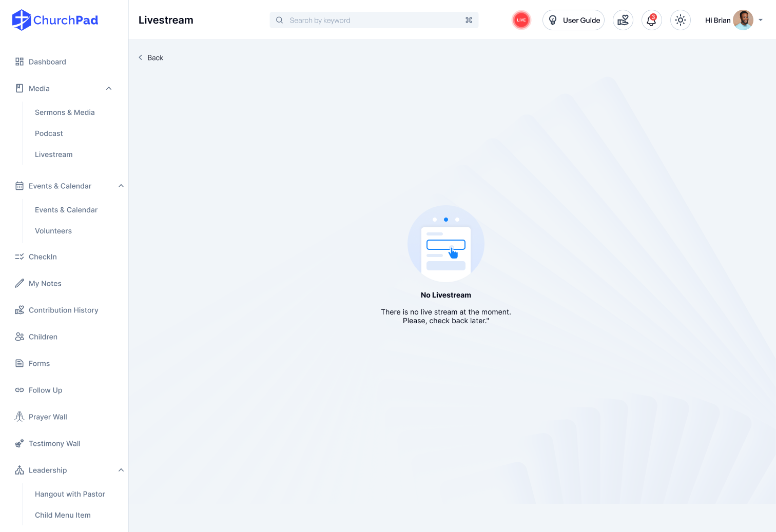Select Podcast from the Media submenu

(49, 133)
